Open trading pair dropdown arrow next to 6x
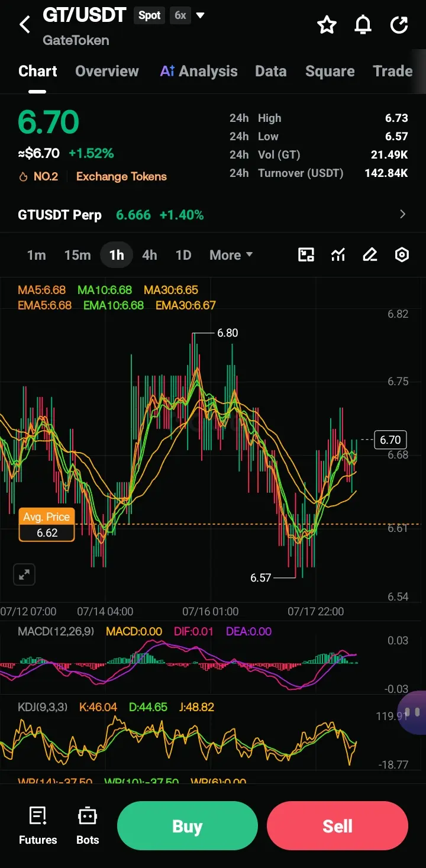This screenshot has width=426, height=868. click(201, 15)
